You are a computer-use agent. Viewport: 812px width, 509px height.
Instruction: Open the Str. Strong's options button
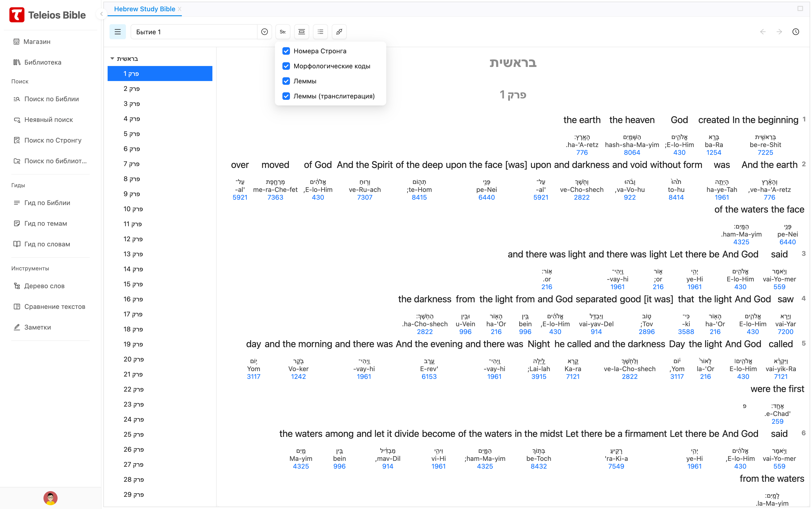(283, 32)
